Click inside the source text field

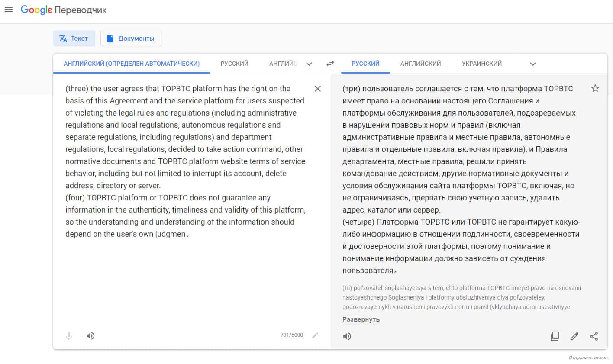tap(186, 277)
